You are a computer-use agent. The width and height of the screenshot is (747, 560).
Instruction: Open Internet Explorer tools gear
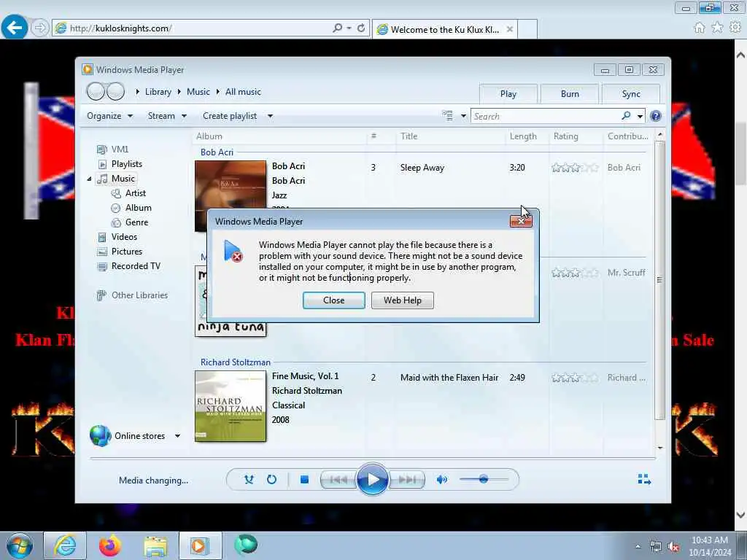tap(735, 28)
